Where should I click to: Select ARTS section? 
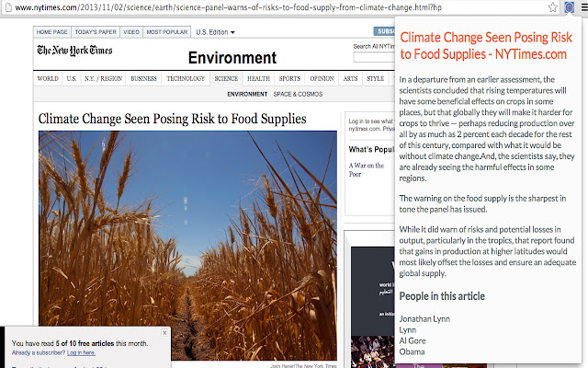click(x=350, y=78)
